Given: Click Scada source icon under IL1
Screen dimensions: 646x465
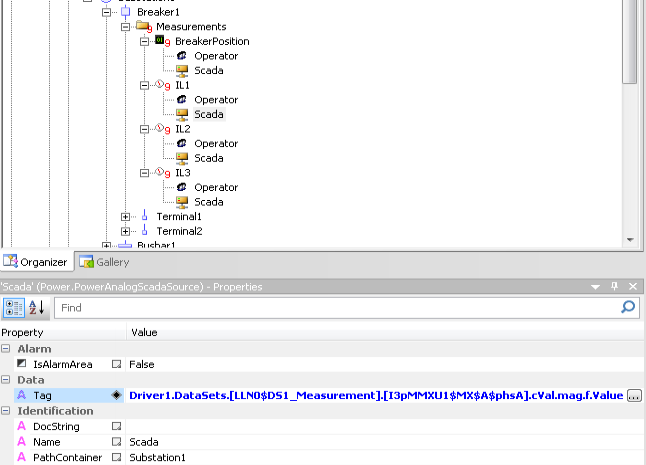Looking at the screenshot, I should pos(182,114).
